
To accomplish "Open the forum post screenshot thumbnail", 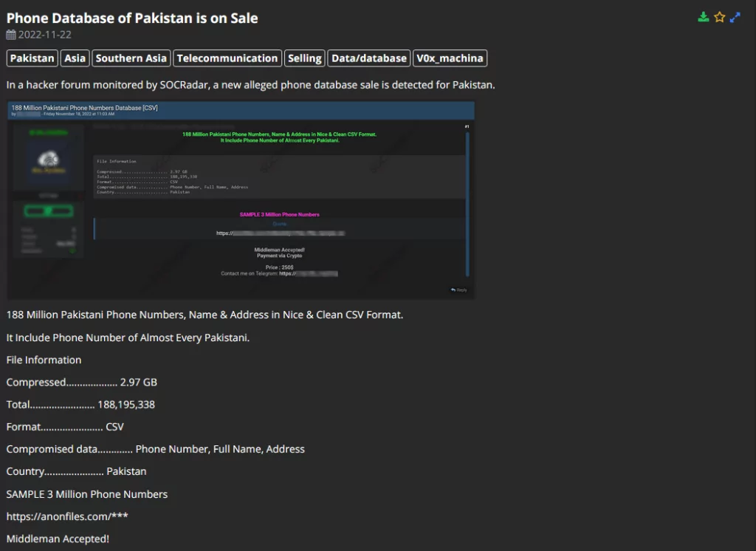I will pyautogui.click(x=241, y=200).
